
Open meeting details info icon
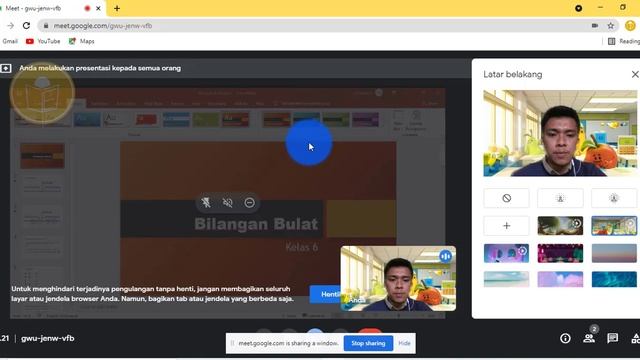[565, 338]
